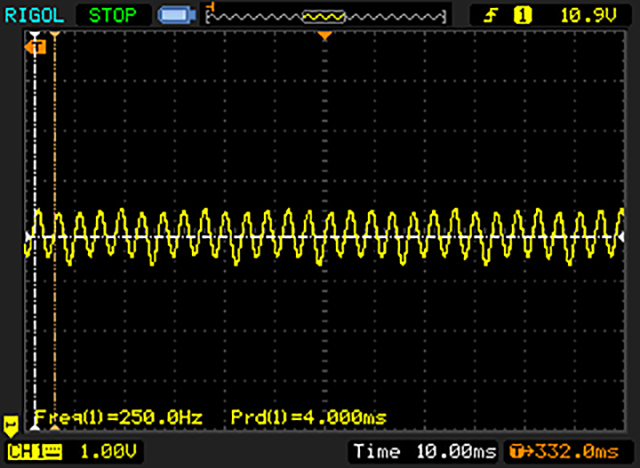Click the orange T trigger level marker at left
640x468 pixels.
coord(35,47)
